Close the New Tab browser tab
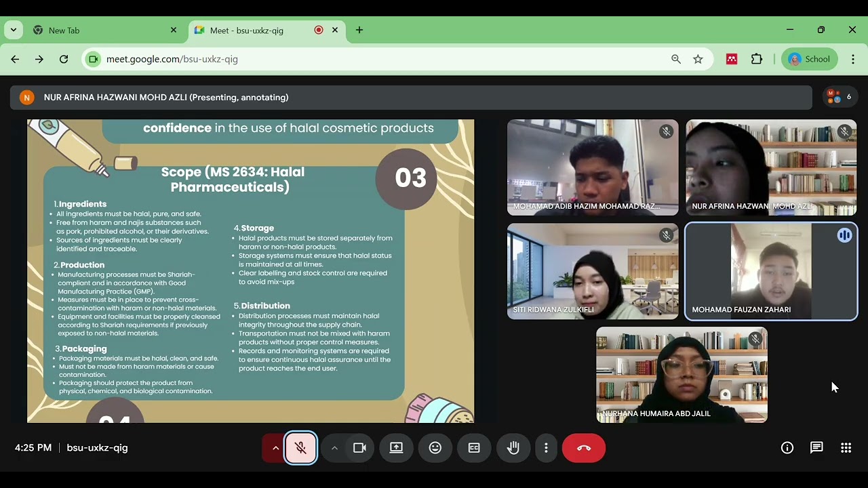This screenshot has width=868, height=488. pyautogui.click(x=174, y=30)
